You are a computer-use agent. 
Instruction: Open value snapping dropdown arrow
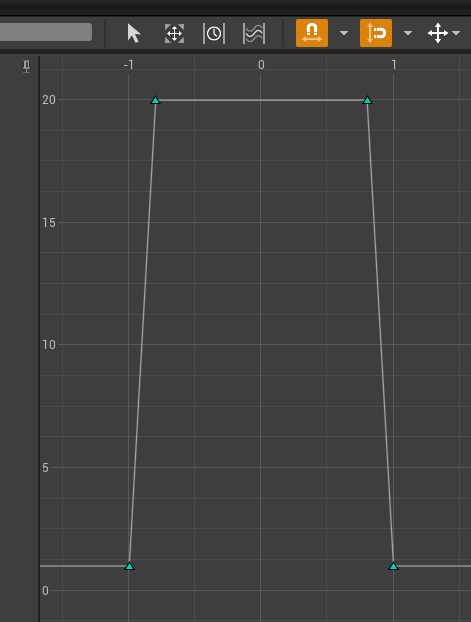(x=408, y=33)
